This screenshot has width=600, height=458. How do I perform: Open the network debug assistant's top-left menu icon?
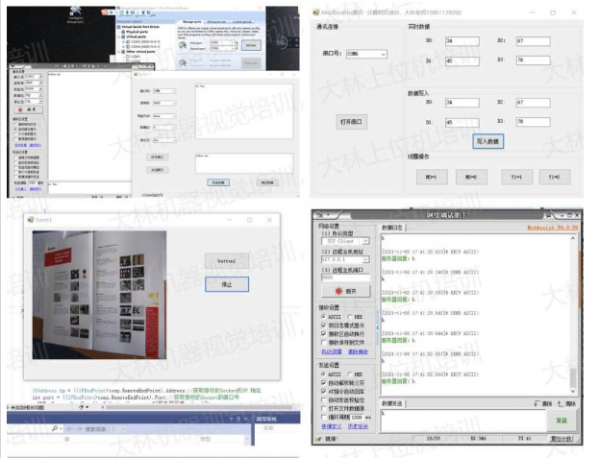[x=321, y=215]
